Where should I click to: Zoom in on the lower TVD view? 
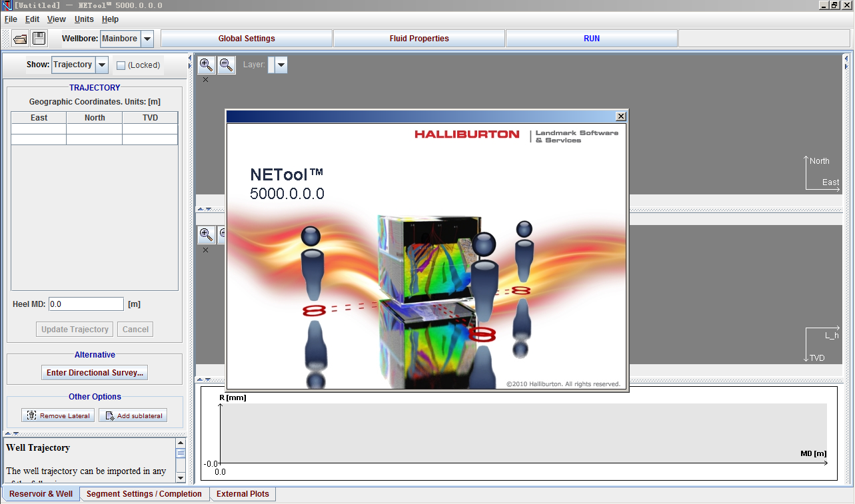click(x=207, y=234)
